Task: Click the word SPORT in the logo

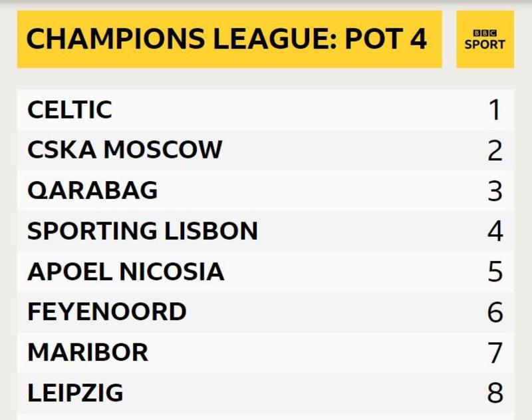Action: [x=485, y=45]
